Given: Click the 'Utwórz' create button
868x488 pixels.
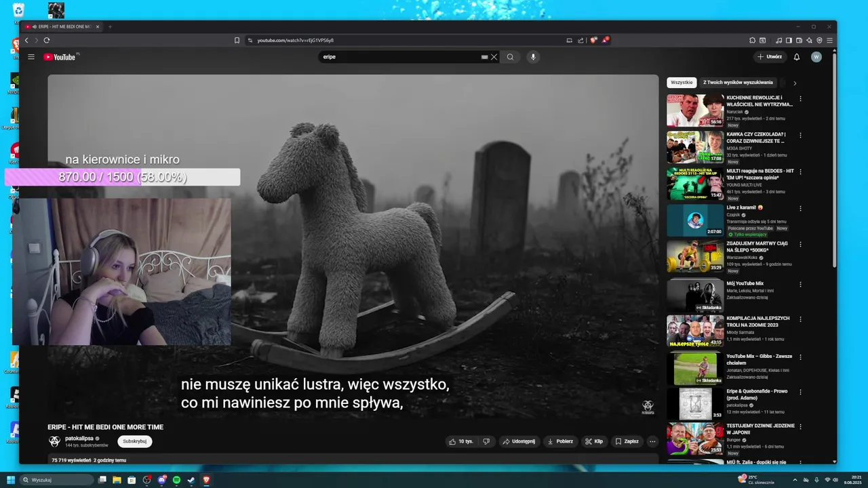Looking at the screenshot, I should pos(770,57).
